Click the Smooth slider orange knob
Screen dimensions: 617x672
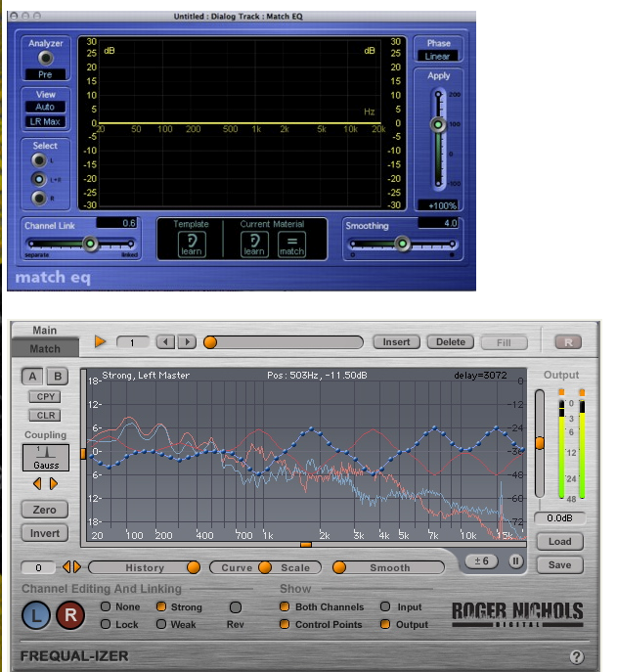coord(339,567)
